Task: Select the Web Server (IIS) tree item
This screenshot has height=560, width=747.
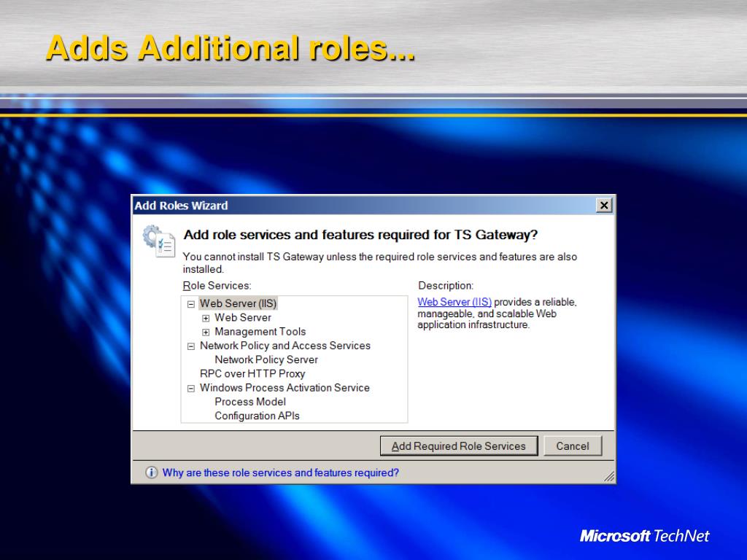Action: pyautogui.click(x=239, y=303)
